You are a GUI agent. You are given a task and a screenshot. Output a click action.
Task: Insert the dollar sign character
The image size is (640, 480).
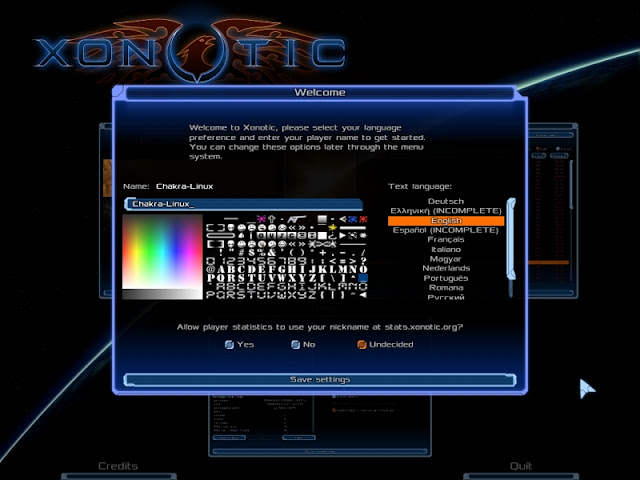click(x=251, y=253)
